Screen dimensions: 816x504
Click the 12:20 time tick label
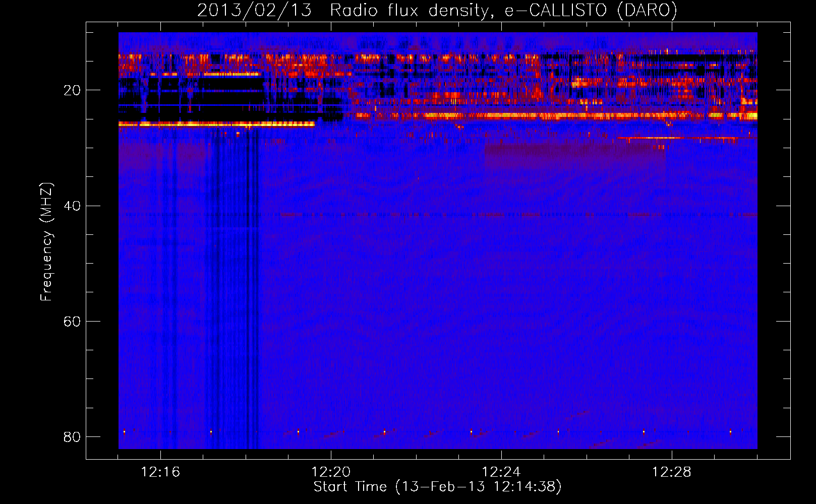tap(331, 472)
